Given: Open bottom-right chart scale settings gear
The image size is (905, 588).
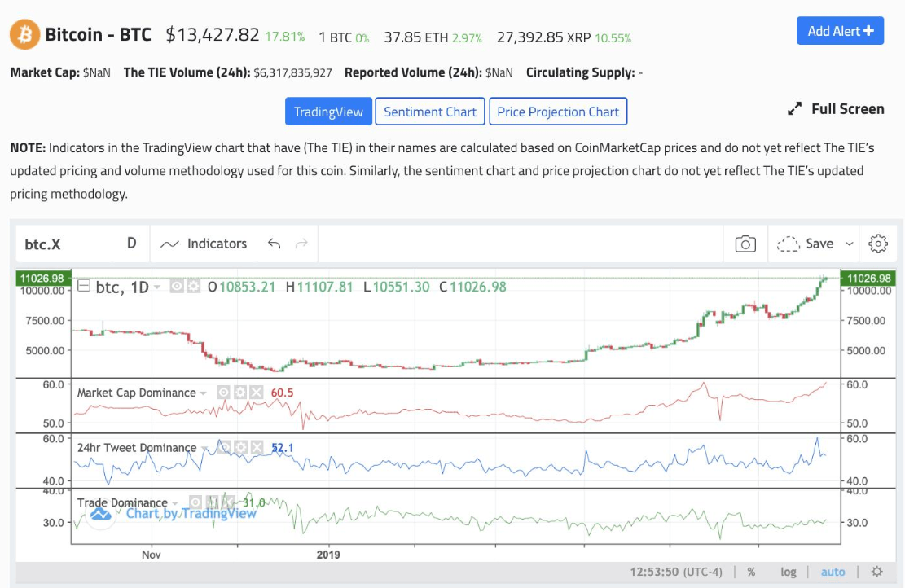Looking at the screenshot, I should 876,571.
